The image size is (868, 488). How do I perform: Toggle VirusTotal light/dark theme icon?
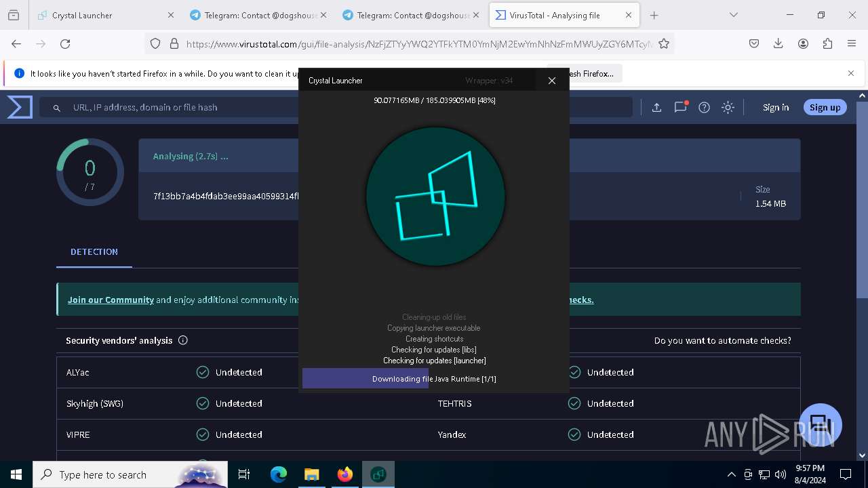coord(728,107)
